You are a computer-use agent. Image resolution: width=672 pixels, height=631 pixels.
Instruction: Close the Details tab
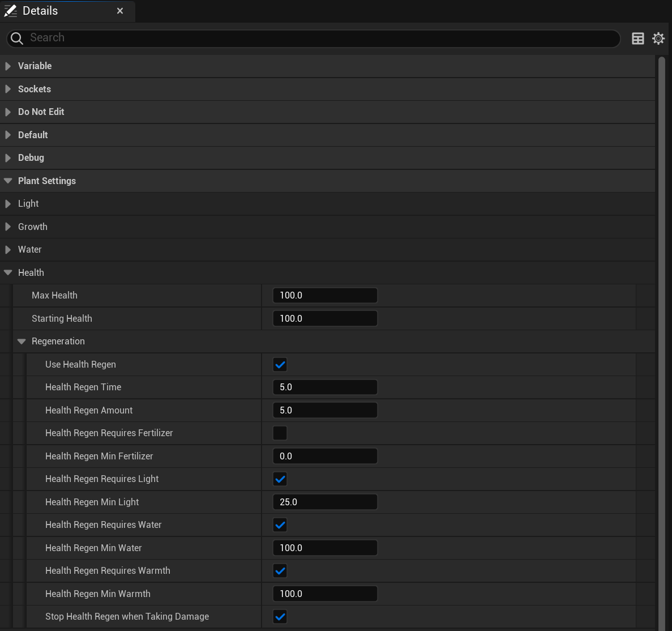point(120,11)
